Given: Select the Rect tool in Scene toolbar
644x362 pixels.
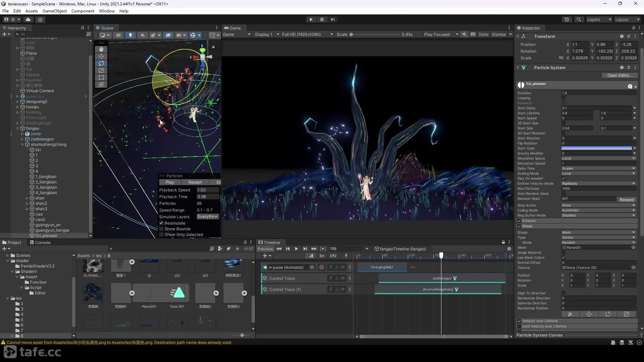Looking at the screenshot, I should click(x=101, y=77).
